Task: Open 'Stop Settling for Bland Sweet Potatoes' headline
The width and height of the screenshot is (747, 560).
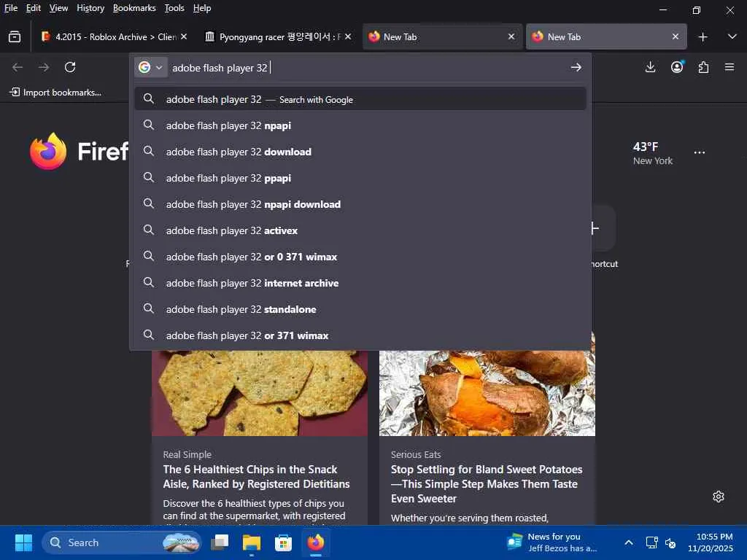Action: (x=487, y=484)
